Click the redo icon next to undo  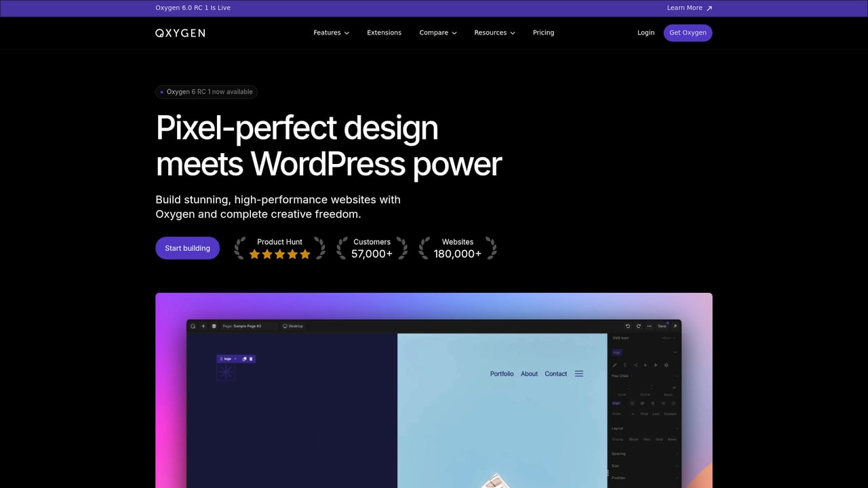638,326
